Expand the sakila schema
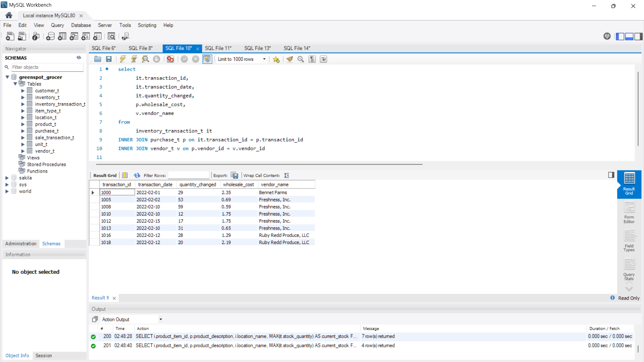 [7, 178]
